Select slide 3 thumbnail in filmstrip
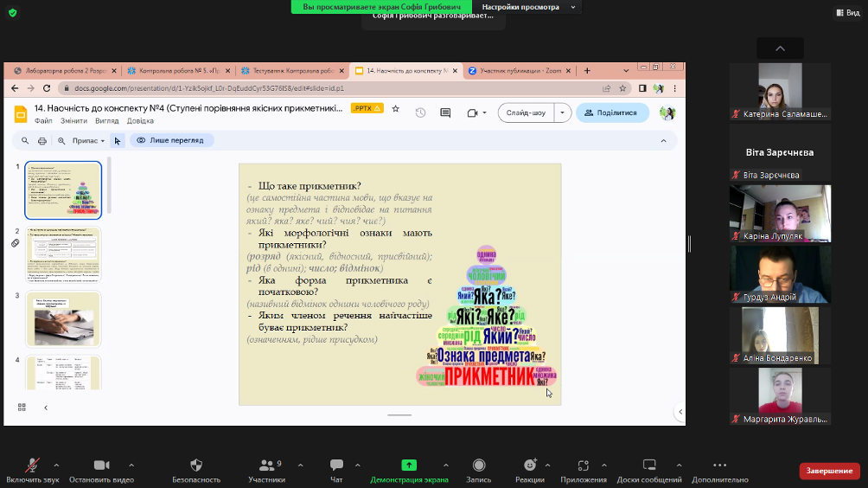This screenshot has height=488, width=868. click(x=63, y=318)
